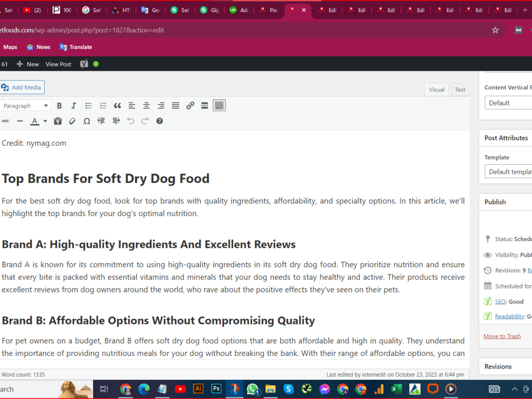Click the Readability link
Screen dimensions: 532x399
(x=510, y=317)
